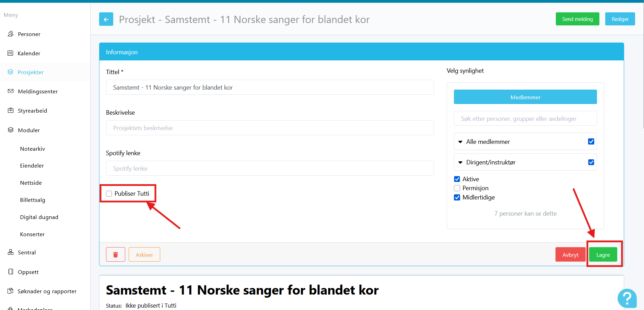The width and height of the screenshot is (644, 310).
Task: Enable the Publiser Tutti checkbox
Action: coord(109,194)
